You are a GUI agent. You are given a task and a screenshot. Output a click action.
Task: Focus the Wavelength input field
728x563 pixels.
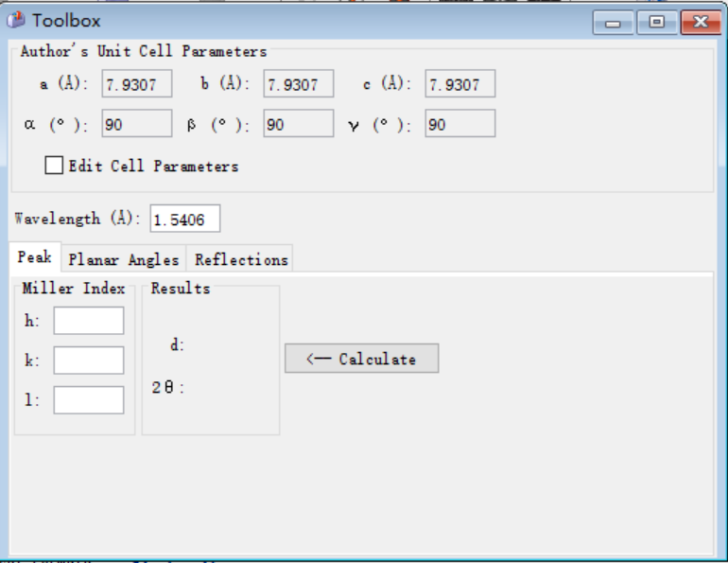coord(184,219)
